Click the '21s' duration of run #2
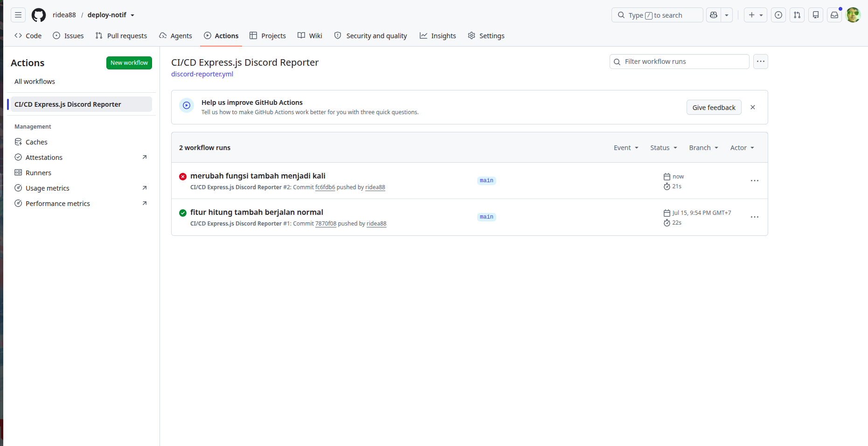 click(x=677, y=186)
